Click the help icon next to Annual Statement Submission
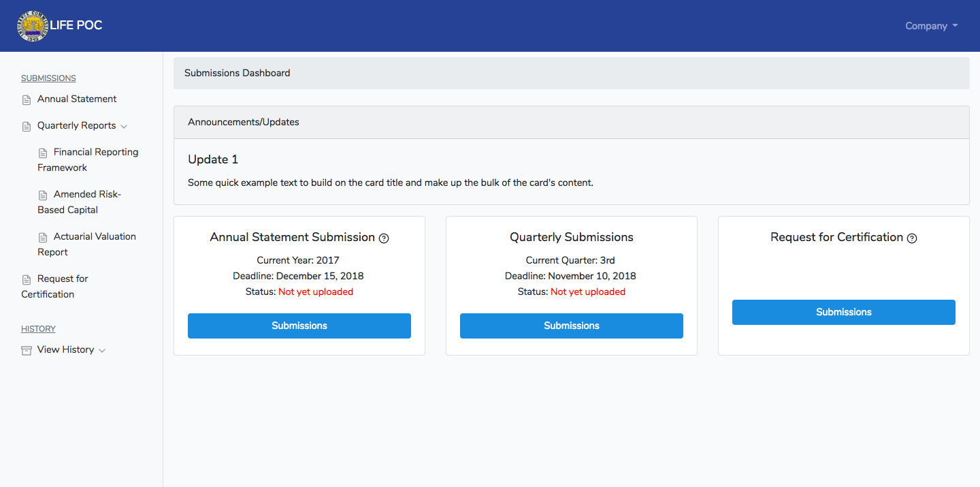 coord(384,238)
